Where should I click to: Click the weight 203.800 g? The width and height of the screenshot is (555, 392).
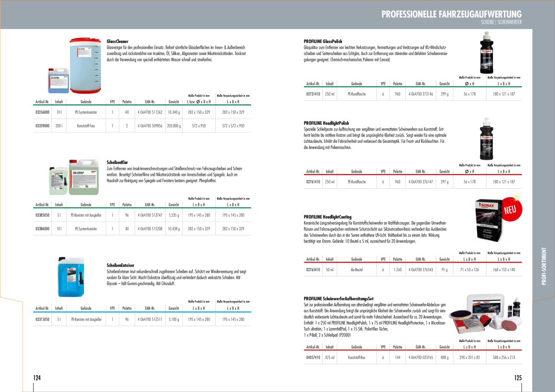pos(174,126)
